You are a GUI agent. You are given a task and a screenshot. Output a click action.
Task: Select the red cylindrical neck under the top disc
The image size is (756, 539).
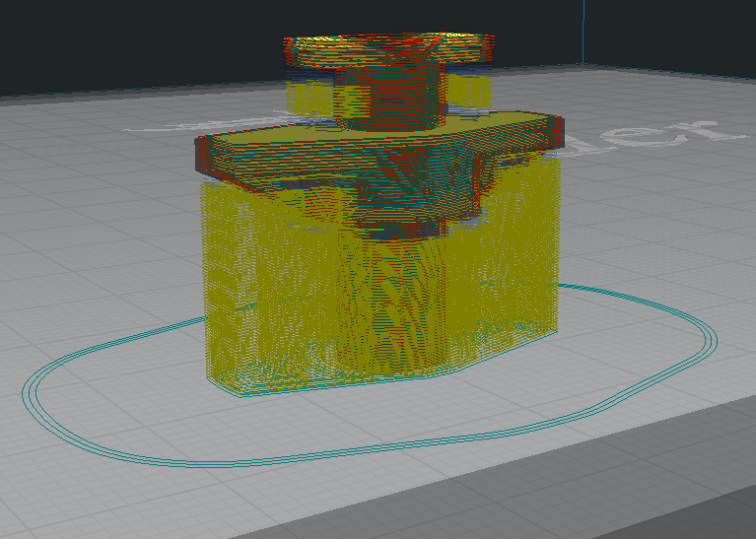[x=393, y=97]
